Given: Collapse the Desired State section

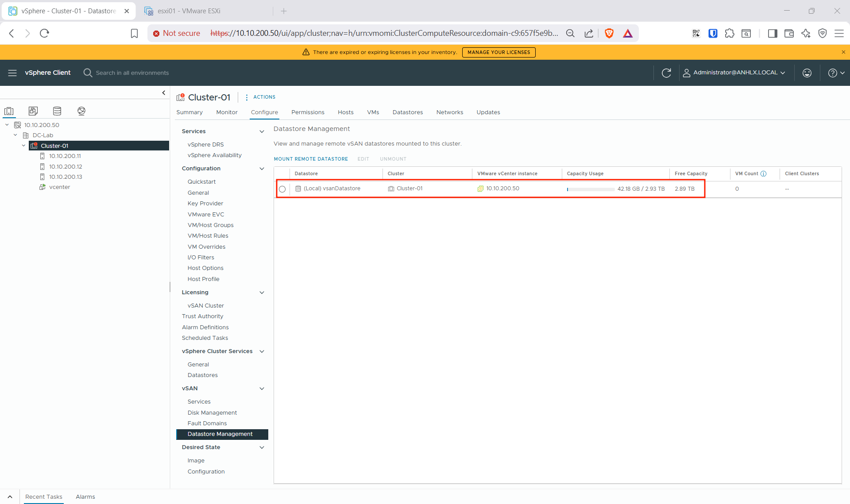Looking at the screenshot, I should [262, 447].
